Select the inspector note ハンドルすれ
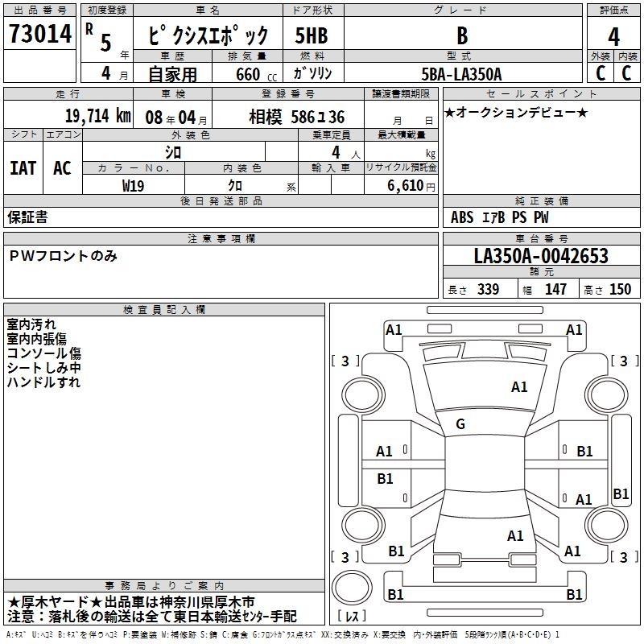The image size is (644, 644). (x=43, y=382)
